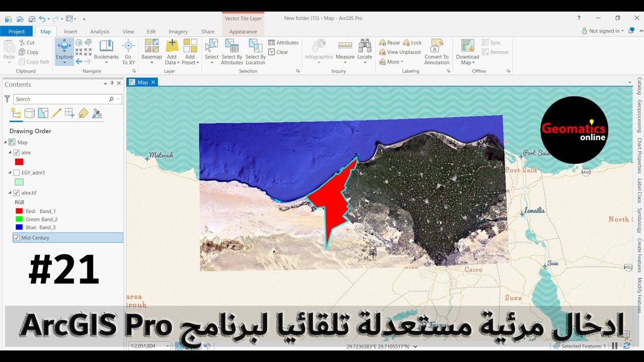644x362 pixels.
Task: Pause labeling
Action: (x=389, y=43)
